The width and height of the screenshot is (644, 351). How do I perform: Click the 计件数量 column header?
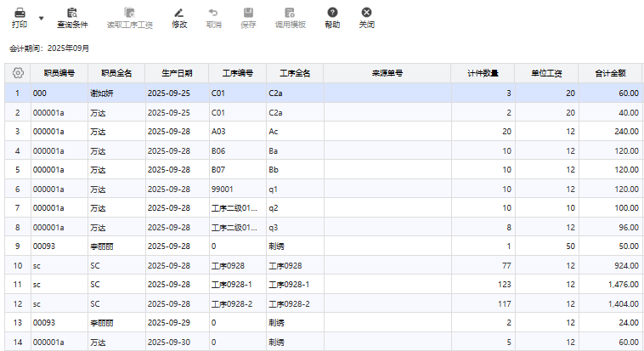(x=482, y=73)
